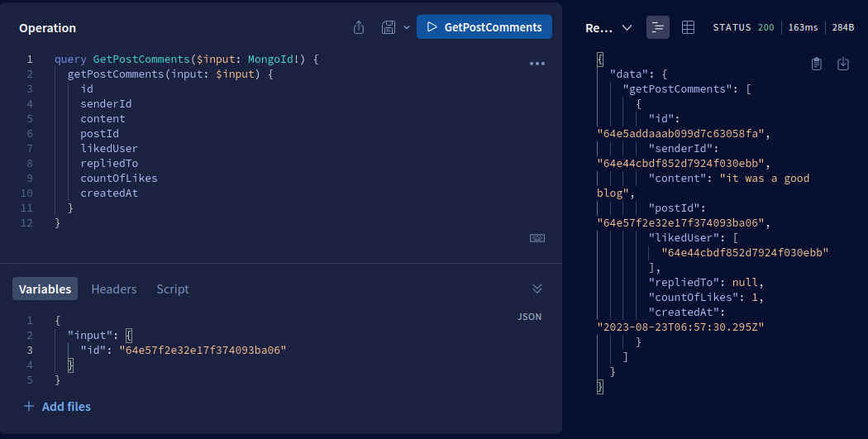Click response "countOfLikes": 1 line
The height and width of the screenshot is (439, 868).
(x=706, y=298)
